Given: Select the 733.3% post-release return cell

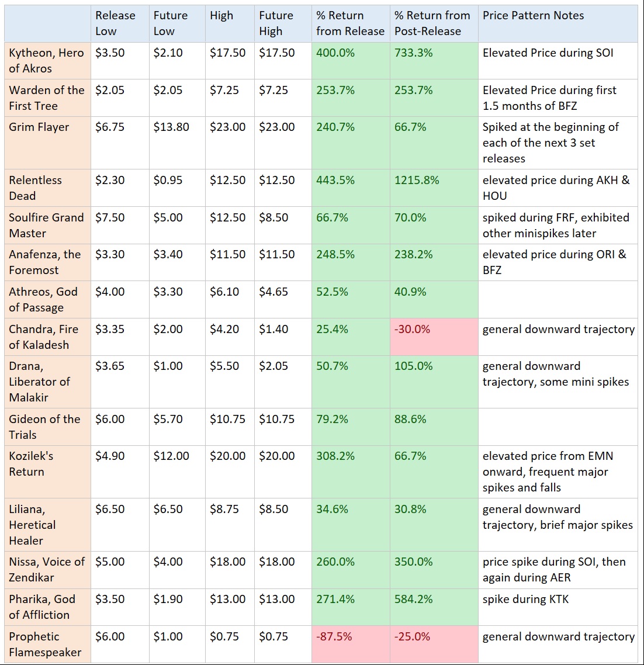Looking at the screenshot, I should 414,53.
